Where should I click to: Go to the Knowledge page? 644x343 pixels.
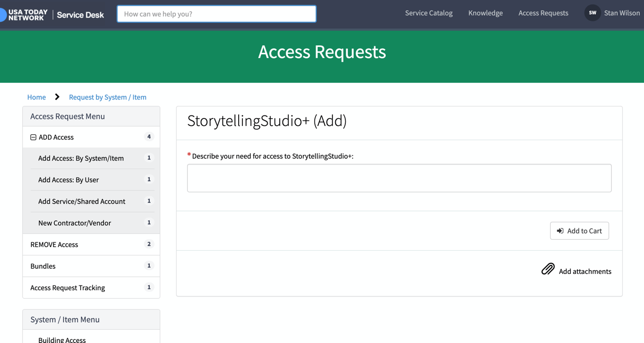(x=485, y=13)
